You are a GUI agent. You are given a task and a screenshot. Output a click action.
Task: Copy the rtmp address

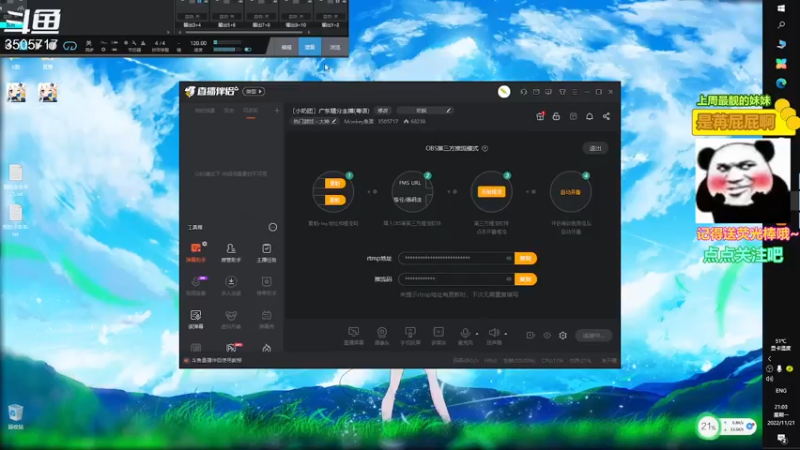[526, 258]
